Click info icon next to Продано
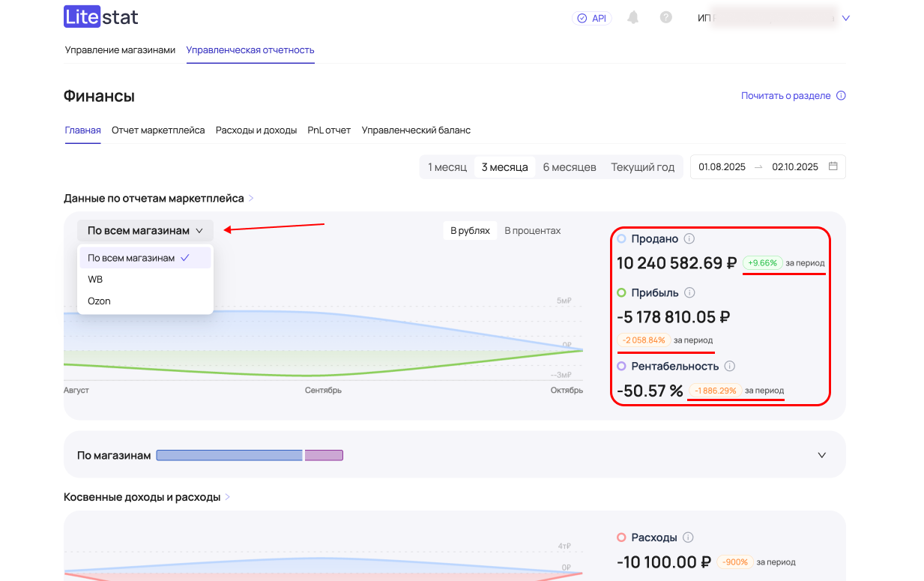This screenshot has width=924, height=581. point(689,239)
